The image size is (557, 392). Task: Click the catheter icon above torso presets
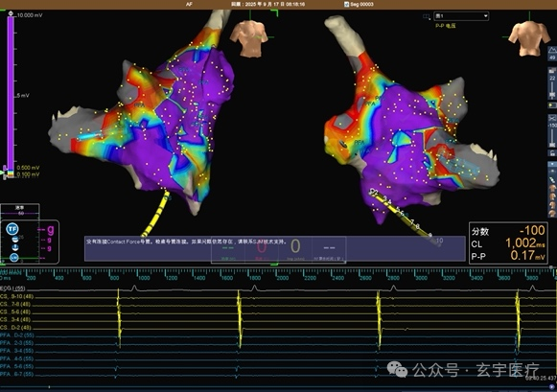click(552, 180)
